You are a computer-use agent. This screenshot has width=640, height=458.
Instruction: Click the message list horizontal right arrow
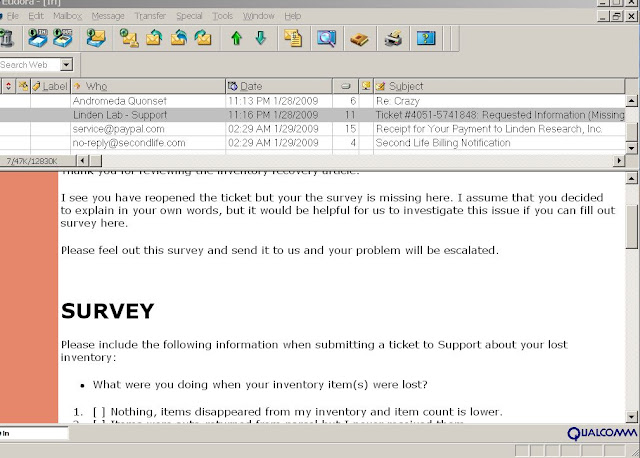[x=619, y=161]
